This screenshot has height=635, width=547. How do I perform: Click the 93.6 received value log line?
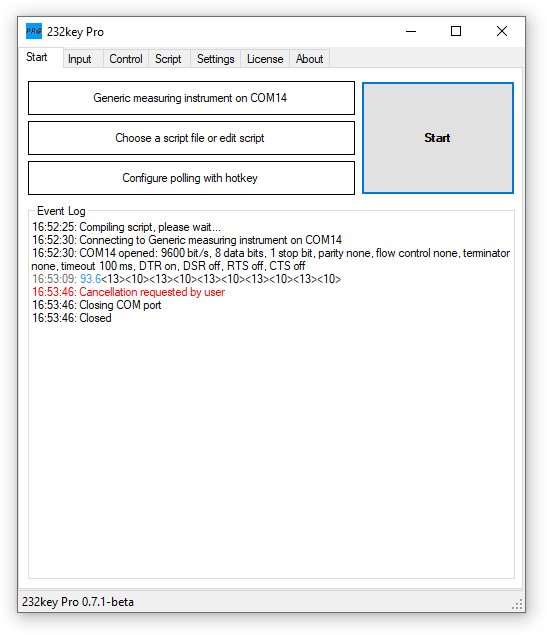pos(186,279)
